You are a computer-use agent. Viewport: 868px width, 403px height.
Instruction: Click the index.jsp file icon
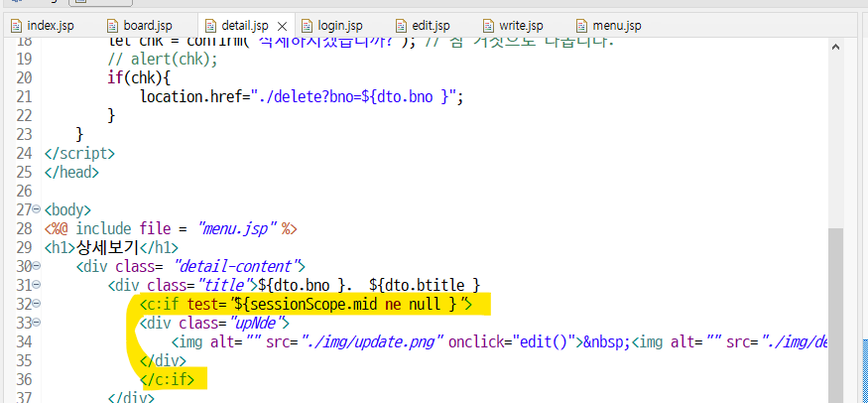[x=17, y=26]
